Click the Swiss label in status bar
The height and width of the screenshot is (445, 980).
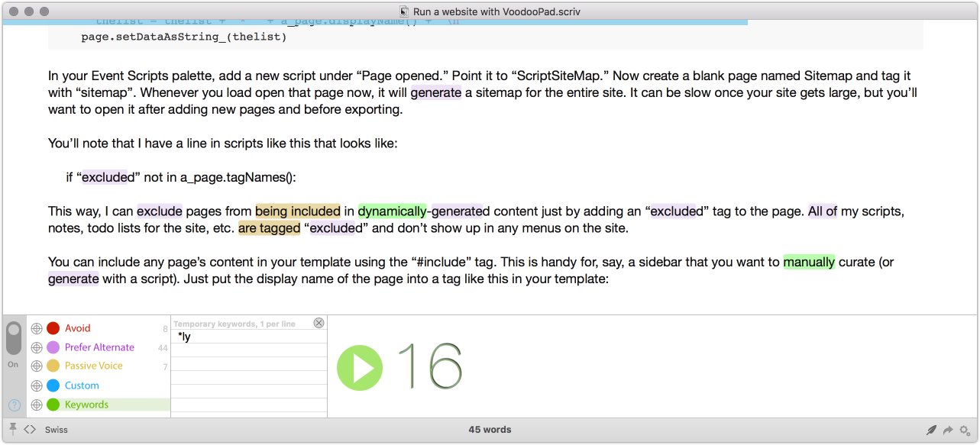coord(57,430)
